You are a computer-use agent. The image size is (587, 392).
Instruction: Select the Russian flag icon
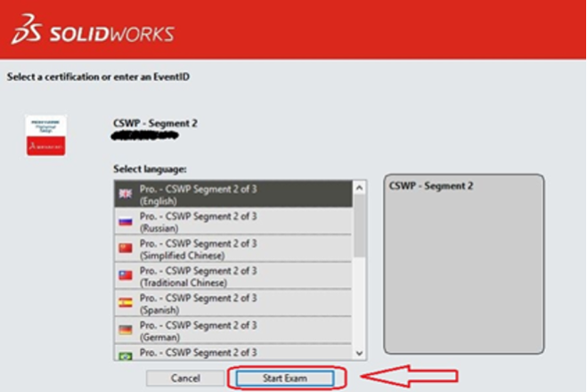[125, 221]
